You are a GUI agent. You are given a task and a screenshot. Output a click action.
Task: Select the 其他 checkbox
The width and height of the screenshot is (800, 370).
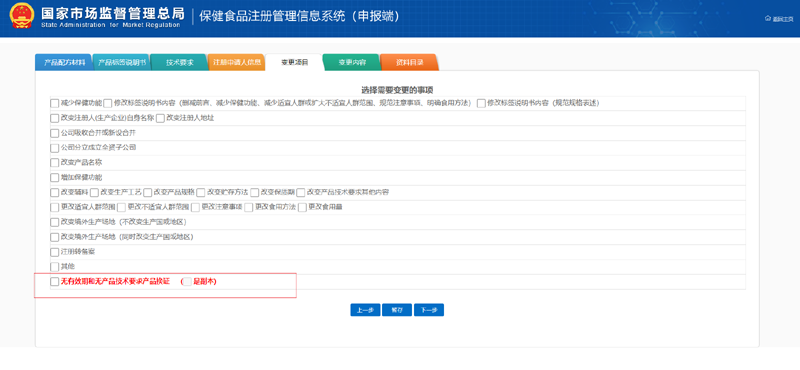point(55,267)
